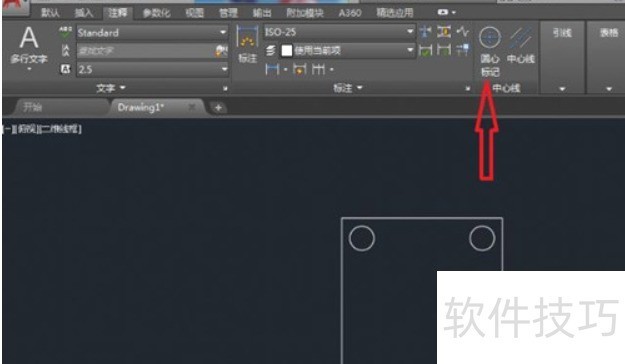
Task: Switch to the 参数化 ribbon tab
Action: [156, 13]
